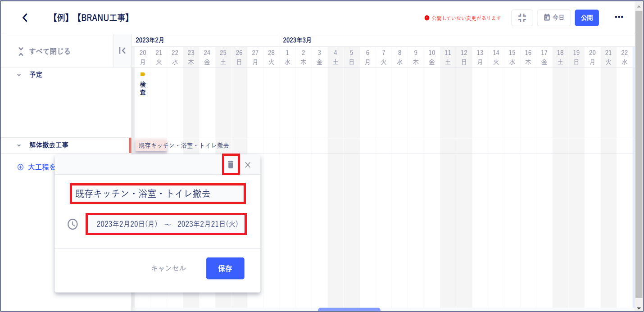Click the clock icon in popup
The image size is (644, 312).
click(x=73, y=224)
